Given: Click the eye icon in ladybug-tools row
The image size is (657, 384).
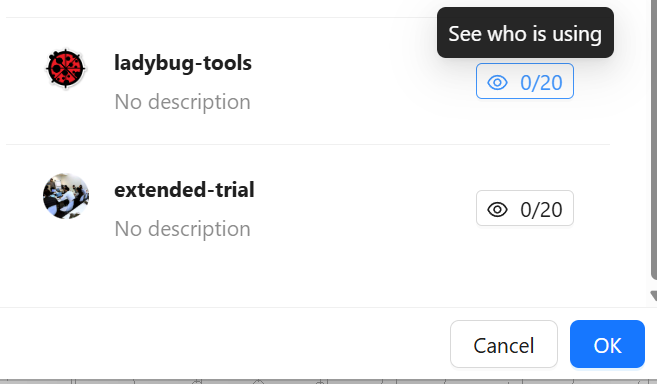Looking at the screenshot, I should point(497,83).
